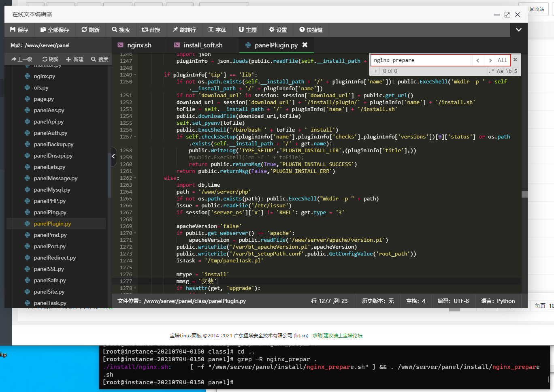Toggle replace mode with plus button
554x392 pixels.
[x=376, y=71]
